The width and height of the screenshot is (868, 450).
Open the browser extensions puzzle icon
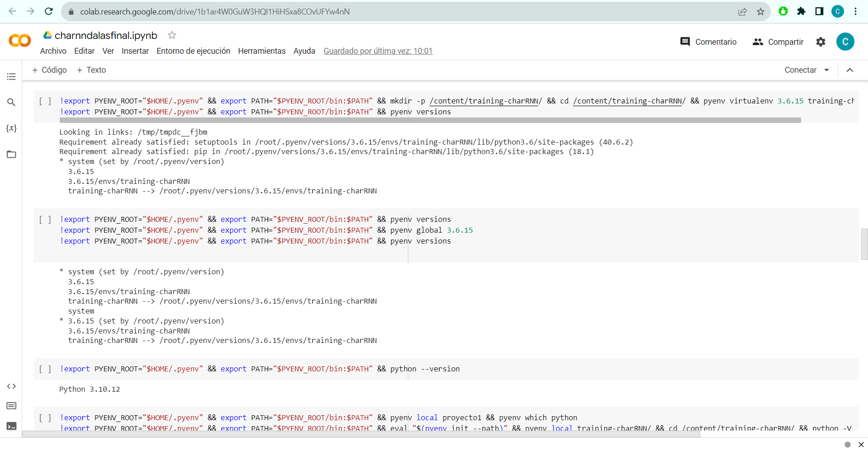801,11
